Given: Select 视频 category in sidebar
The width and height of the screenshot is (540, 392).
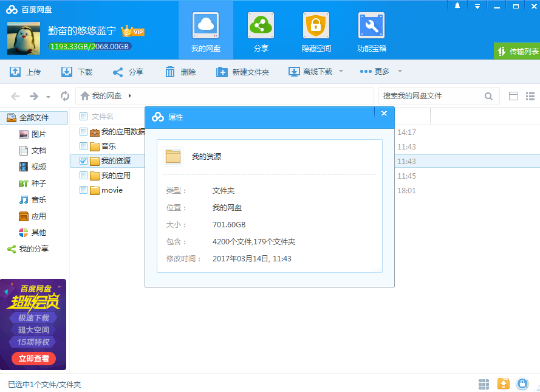Looking at the screenshot, I should [33, 167].
